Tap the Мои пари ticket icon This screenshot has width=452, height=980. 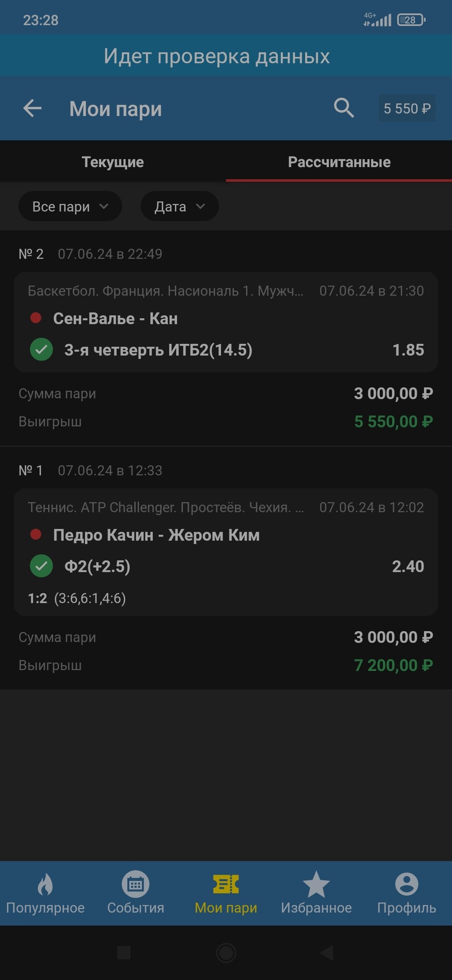pyautogui.click(x=226, y=884)
